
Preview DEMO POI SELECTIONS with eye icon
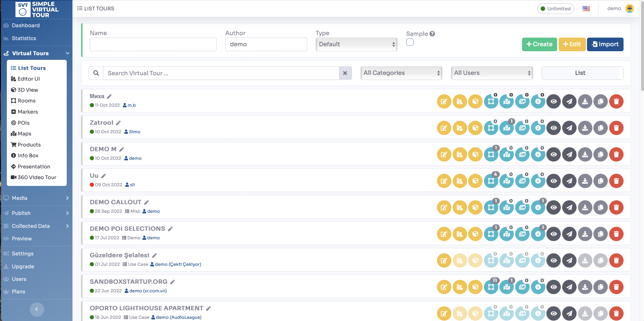(554, 234)
